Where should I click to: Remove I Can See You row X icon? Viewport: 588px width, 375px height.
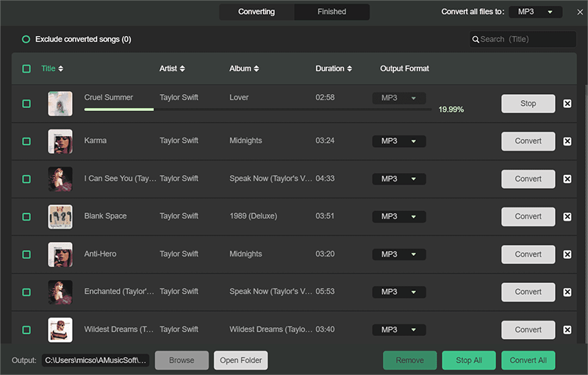click(x=567, y=179)
